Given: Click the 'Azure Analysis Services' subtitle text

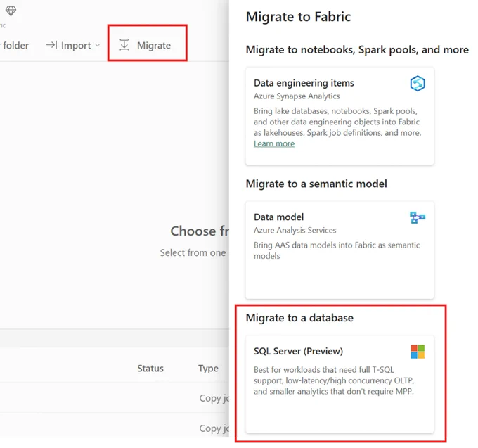Looking at the screenshot, I should tap(295, 230).
